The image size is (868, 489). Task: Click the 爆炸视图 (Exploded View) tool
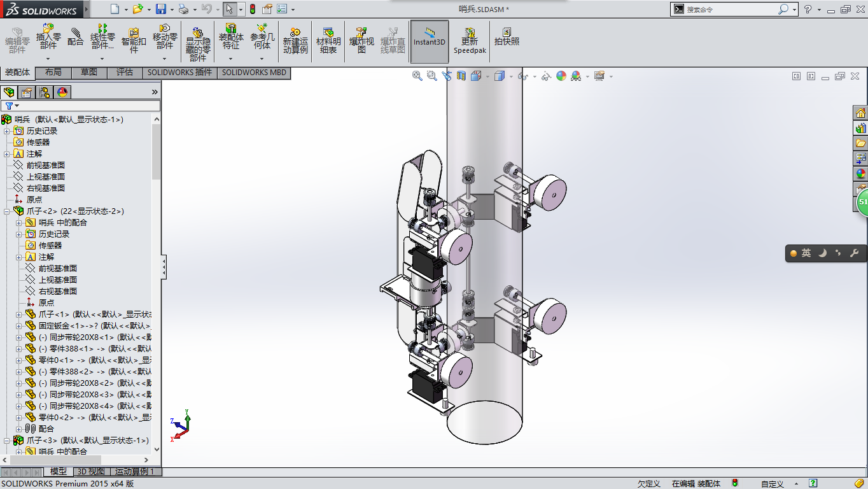361,41
